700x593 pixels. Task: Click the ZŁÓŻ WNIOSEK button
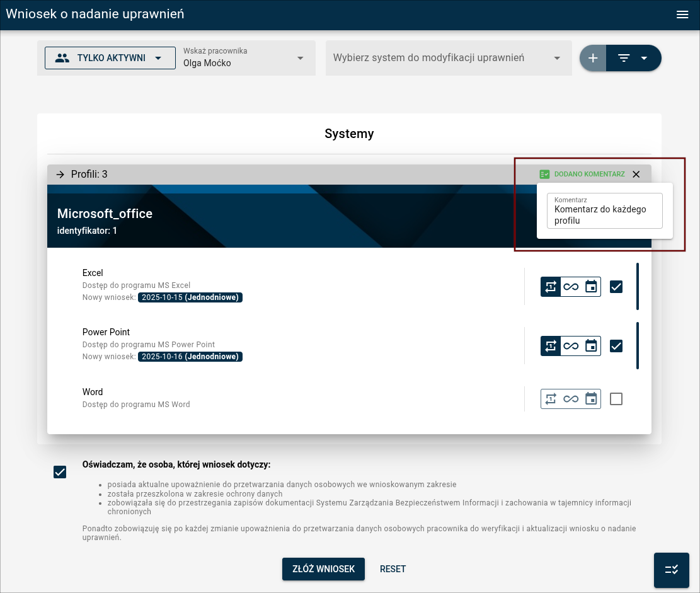coord(323,569)
